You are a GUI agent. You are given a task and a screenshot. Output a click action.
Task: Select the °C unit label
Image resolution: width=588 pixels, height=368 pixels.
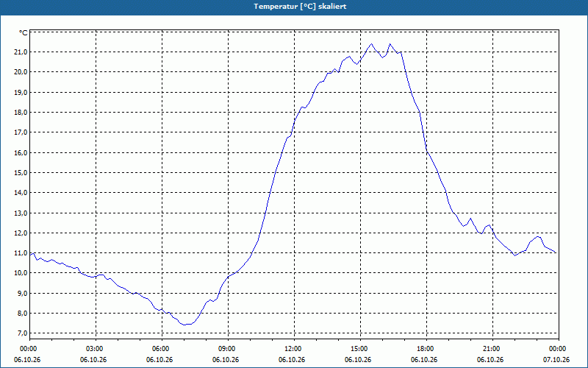pos(24,33)
